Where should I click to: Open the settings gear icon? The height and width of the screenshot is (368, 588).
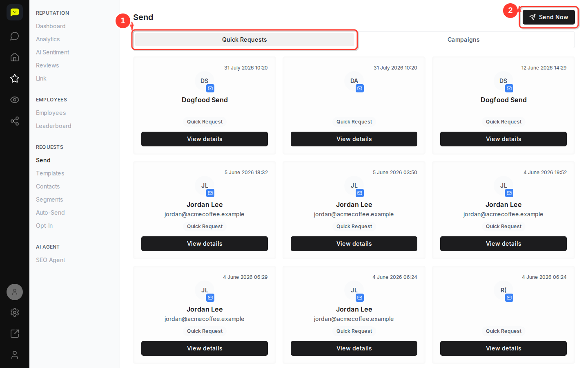point(15,312)
